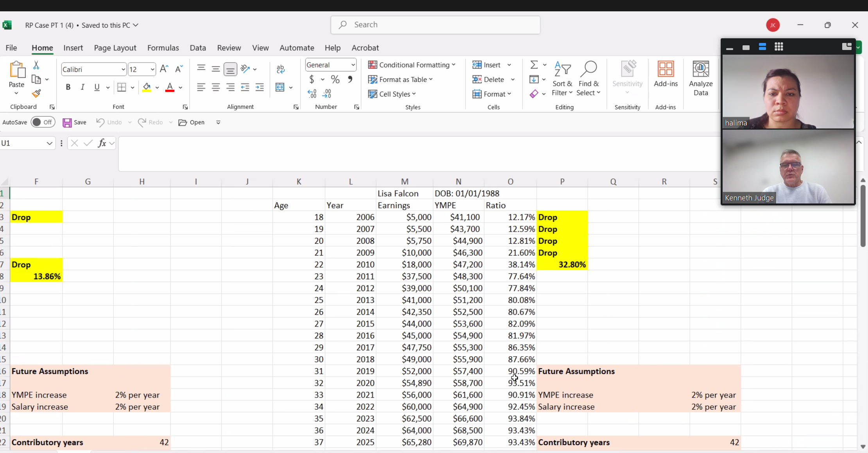Apply Comma Style to the selection

pos(350,79)
